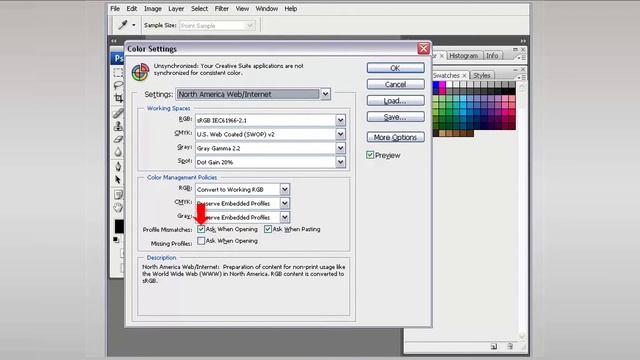The image size is (640, 360).
Task: Uncheck Profile Mismatches Ask When Opening
Action: click(x=201, y=229)
